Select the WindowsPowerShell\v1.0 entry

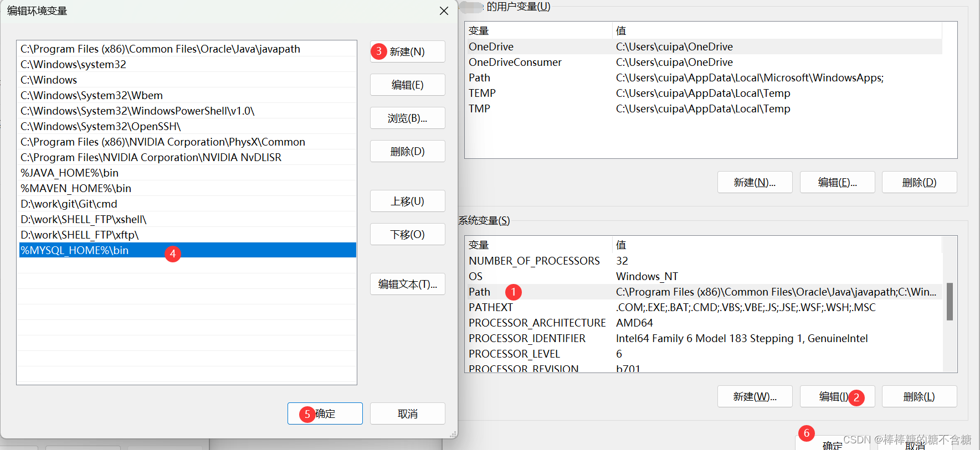pos(187,111)
